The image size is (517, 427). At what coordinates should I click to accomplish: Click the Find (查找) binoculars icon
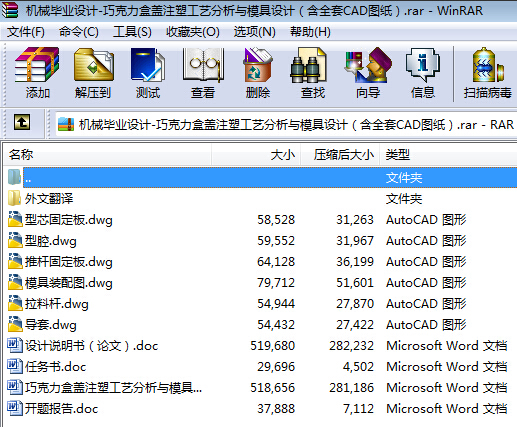[x=309, y=65]
